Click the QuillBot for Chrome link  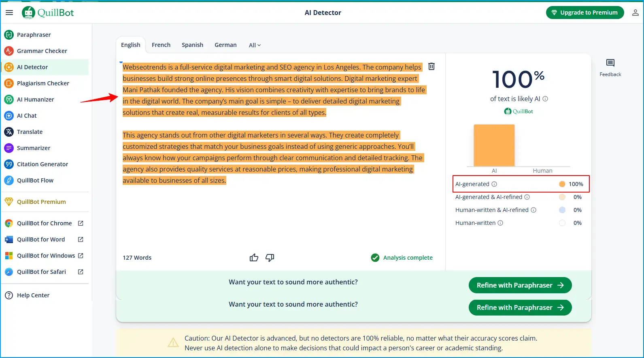click(45, 223)
